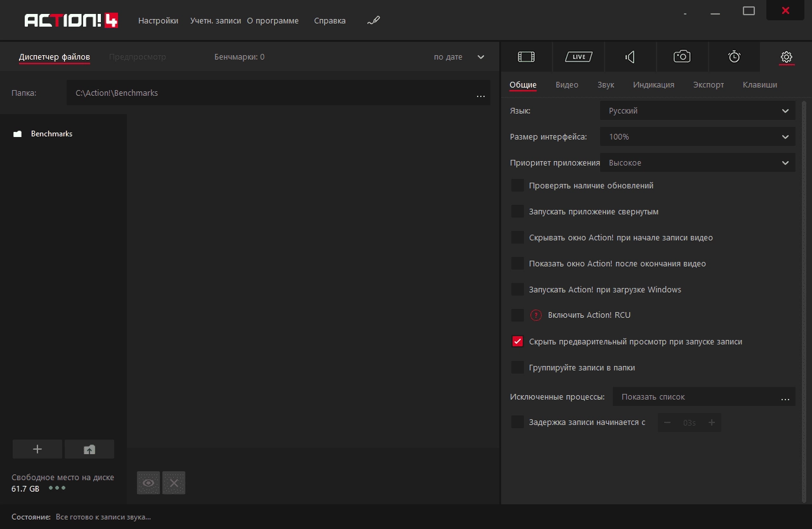Screen dimensions: 812x529
Task: Uncheck Скрыть предварительный просмотр при запуске записи
Action: pos(518,341)
